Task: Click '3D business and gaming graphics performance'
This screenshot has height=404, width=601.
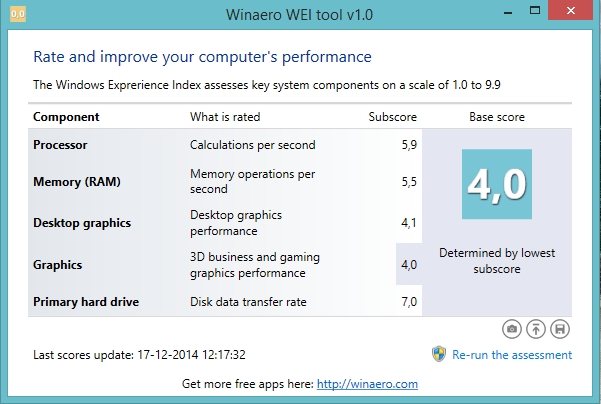Action: (x=255, y=265)
